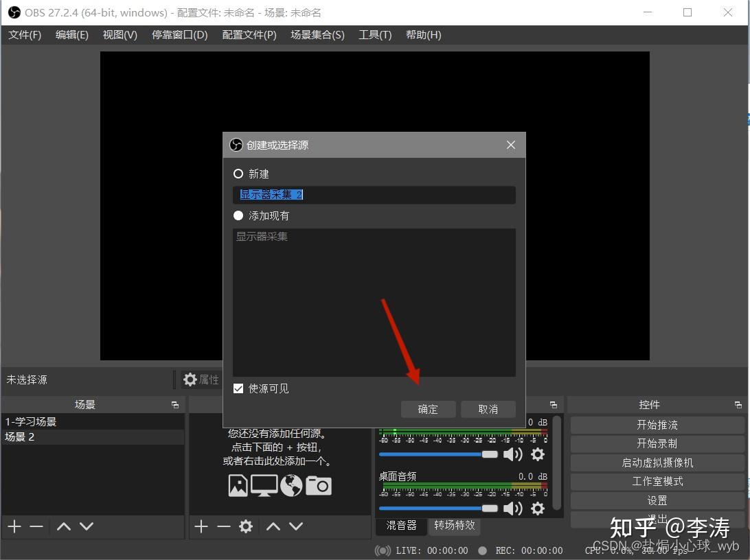Switch to the 转场特效 tab
Viewport: 750px width, 560px height.
(455, 526)
